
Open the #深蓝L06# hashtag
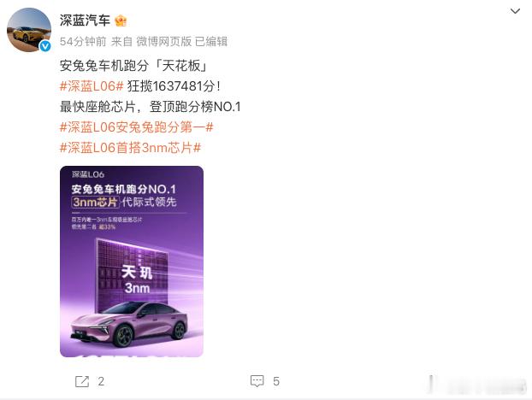tap(92, 86)
